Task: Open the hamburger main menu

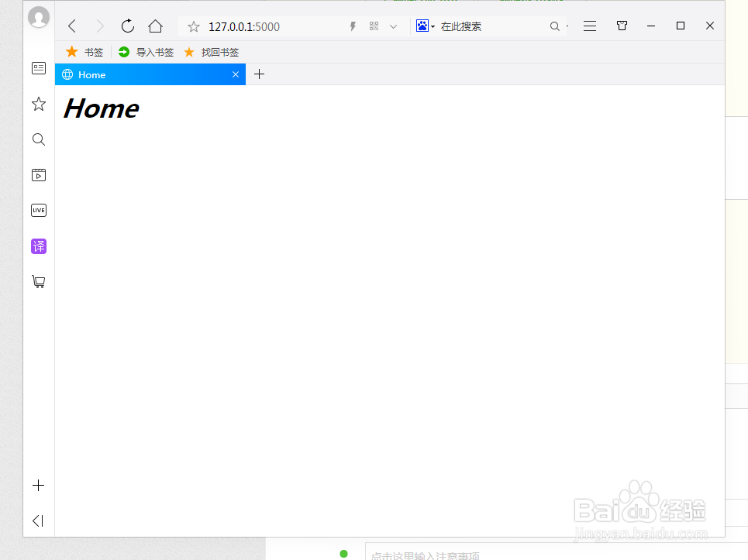Action: point(589,26)
